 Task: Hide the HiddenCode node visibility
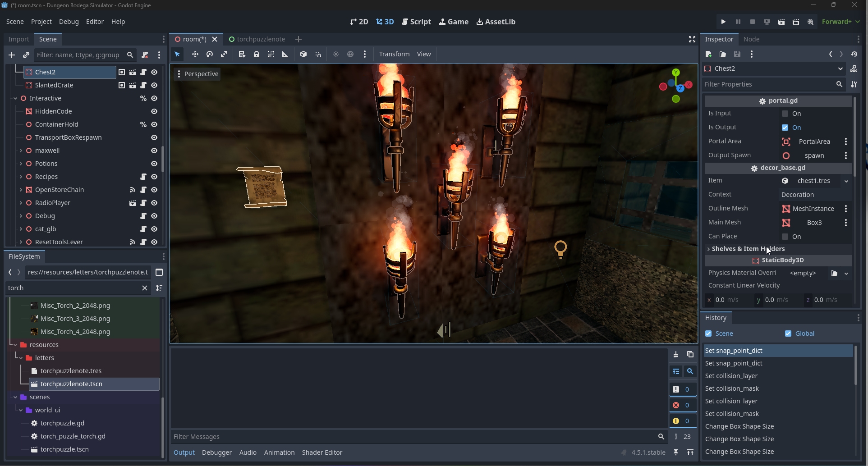tap(154, 111)
